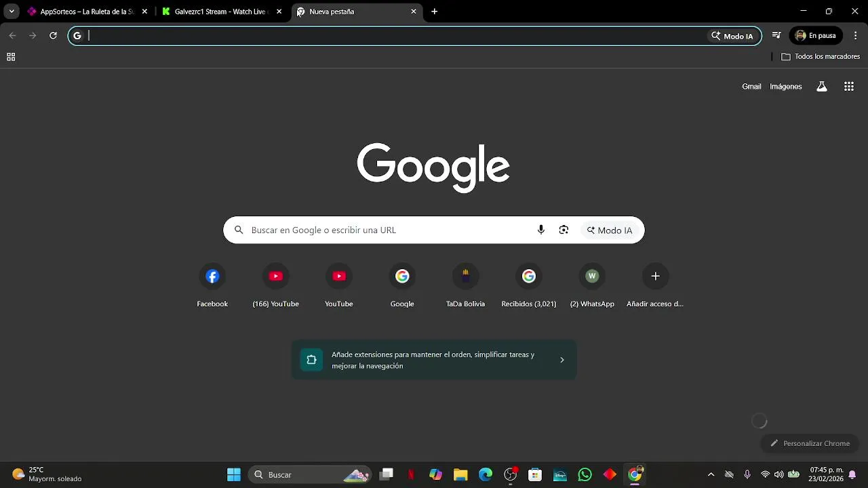Image resolution: width=868 pixels, height=488 pixels.
Task: Open Task View on the taskbar
Action: [387, 475]
